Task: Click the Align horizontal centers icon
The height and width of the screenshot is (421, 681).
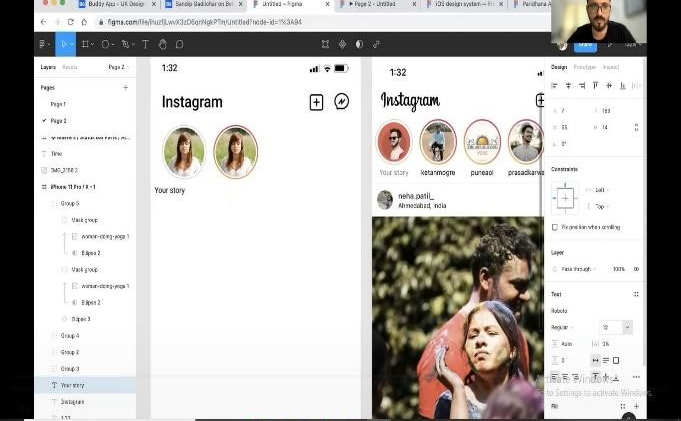Action: click(x=568, y=86)
